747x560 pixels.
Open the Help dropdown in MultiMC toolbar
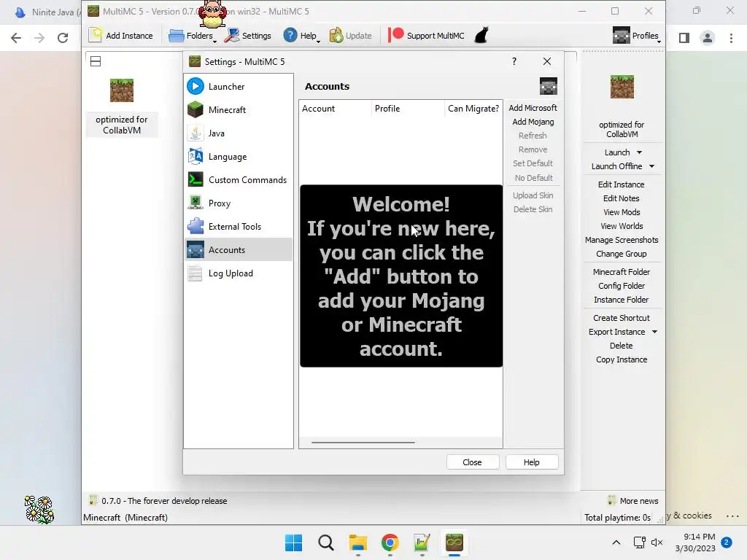coord(301,36)
